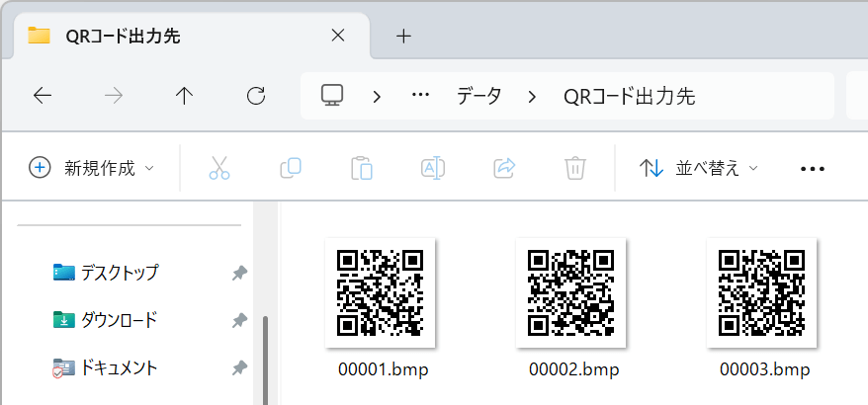Click the 00001.bmp file name
Image resolution: width=868 pixels, height=405 pixels.
(383, 369)
